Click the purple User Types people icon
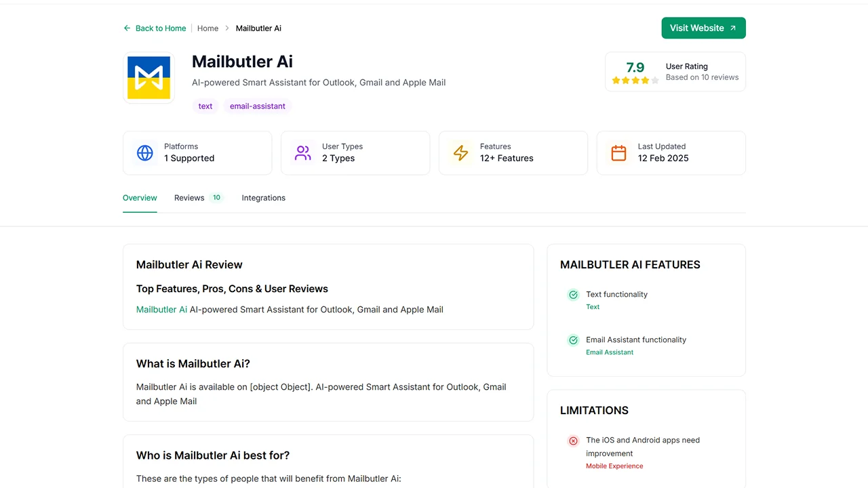This screenshot has width=868, height=488. [x=303, y=153]
